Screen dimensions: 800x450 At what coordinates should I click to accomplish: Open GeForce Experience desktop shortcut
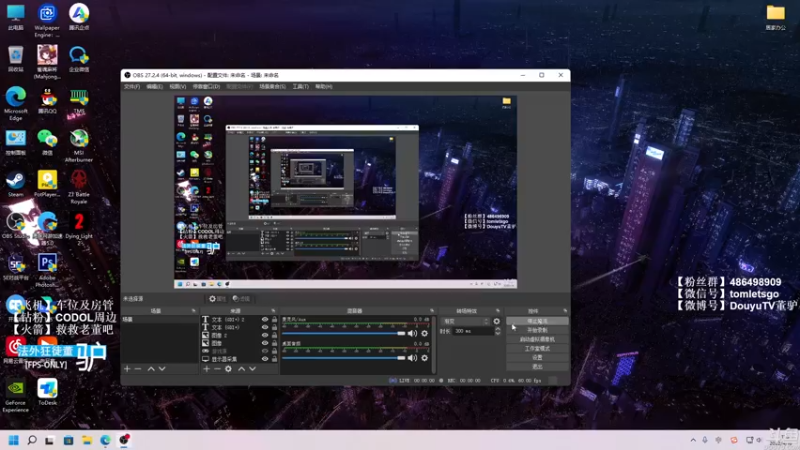(15, 395)
